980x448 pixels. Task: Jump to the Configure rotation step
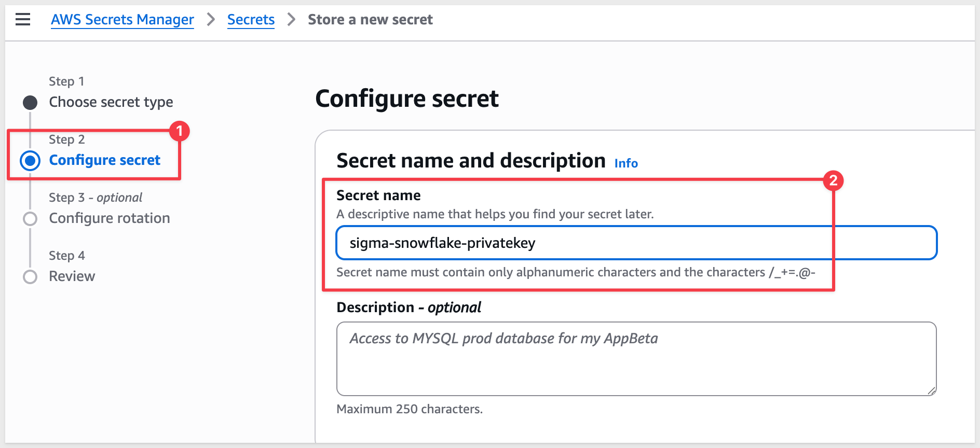click(x=110, y=218)
